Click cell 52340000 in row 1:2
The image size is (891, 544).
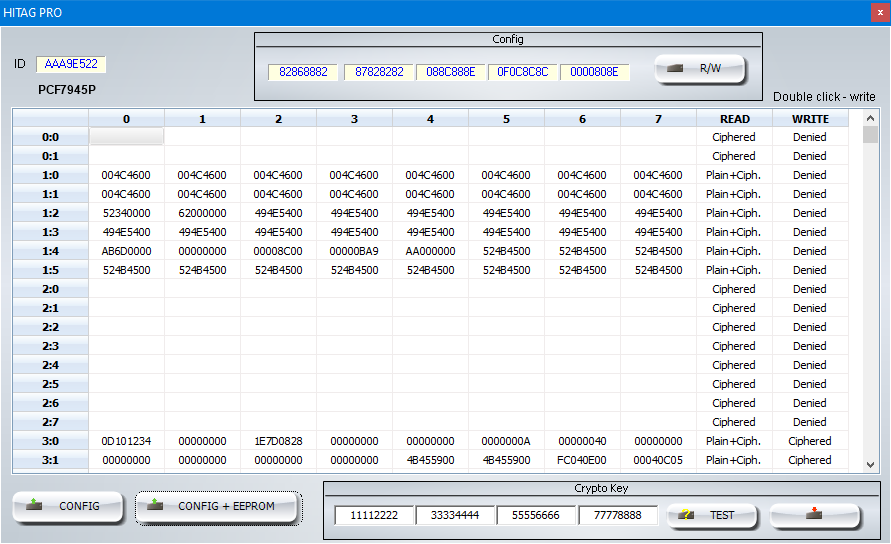pos(127,213)
